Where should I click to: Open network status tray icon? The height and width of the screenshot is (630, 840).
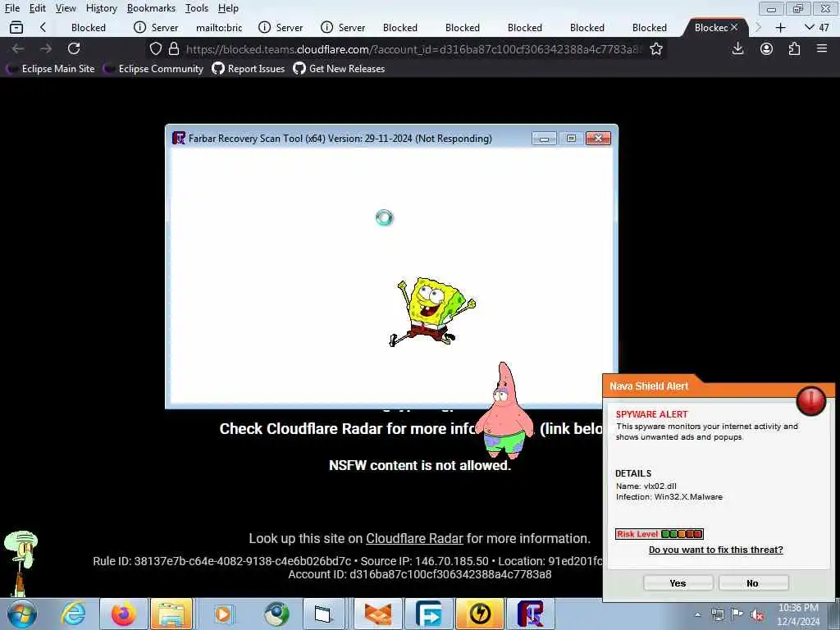pyautogui.click(x=717, y=614)
